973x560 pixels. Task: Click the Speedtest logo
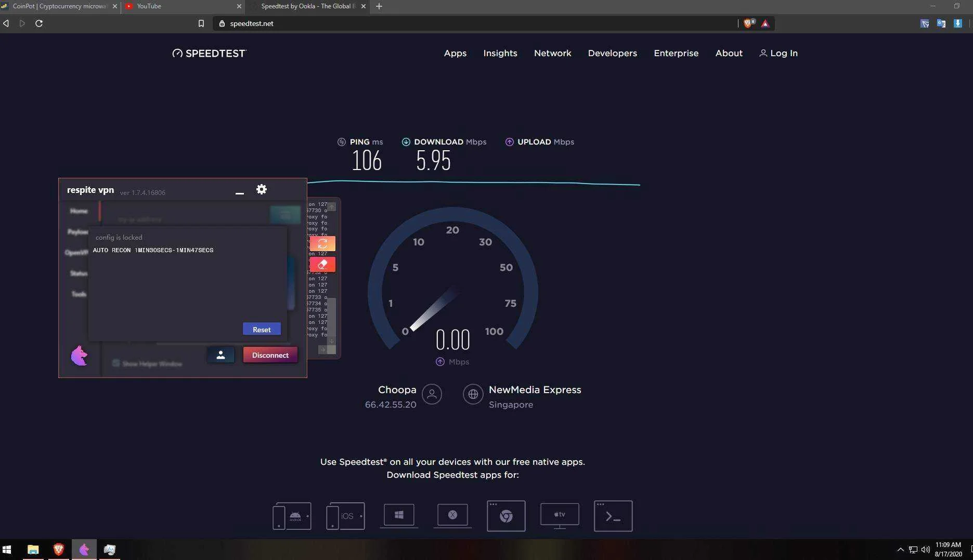coord(209,53)
